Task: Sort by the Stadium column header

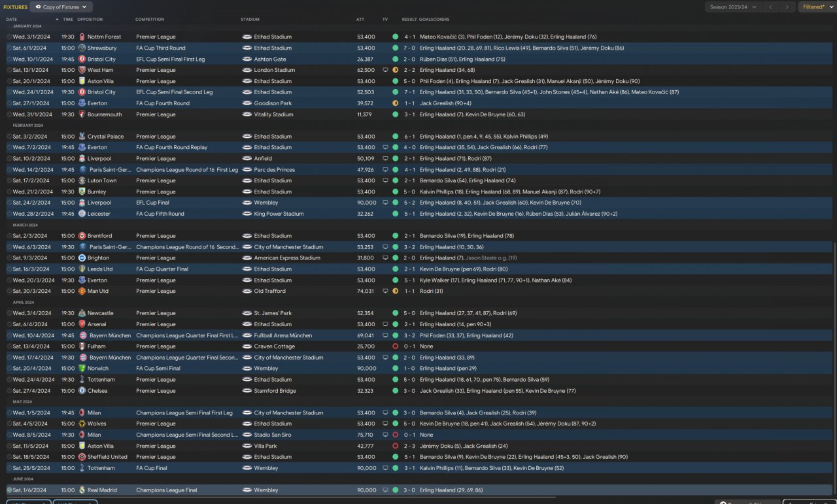Action: pos(250,20)
